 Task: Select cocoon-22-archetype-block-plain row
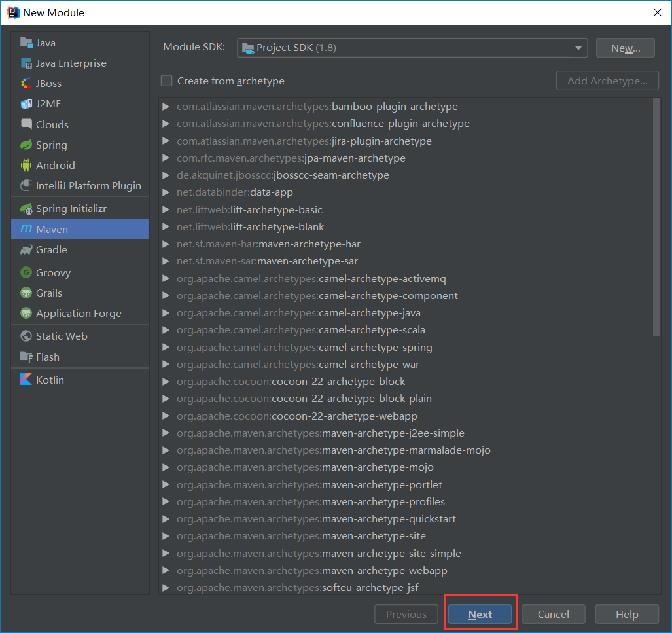[405, 399]
